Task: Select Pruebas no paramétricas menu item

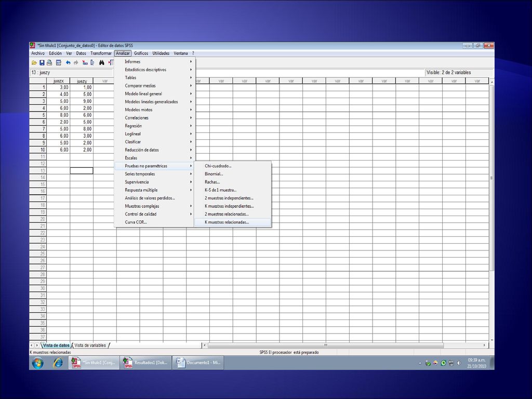Action: click(155, 166)
